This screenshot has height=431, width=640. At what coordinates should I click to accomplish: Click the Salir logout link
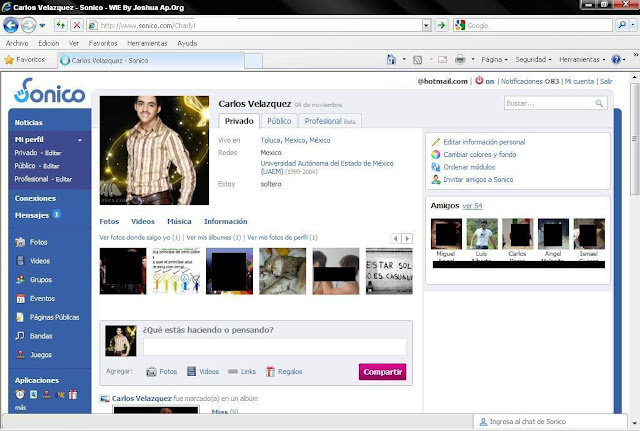click(606, 81)
